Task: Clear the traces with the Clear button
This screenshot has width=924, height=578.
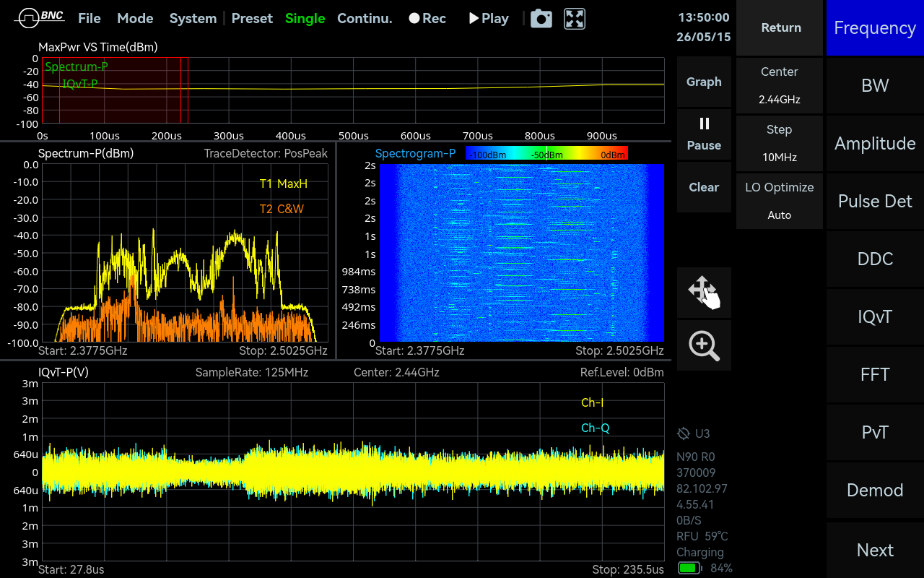Action: tap(704, 187)
